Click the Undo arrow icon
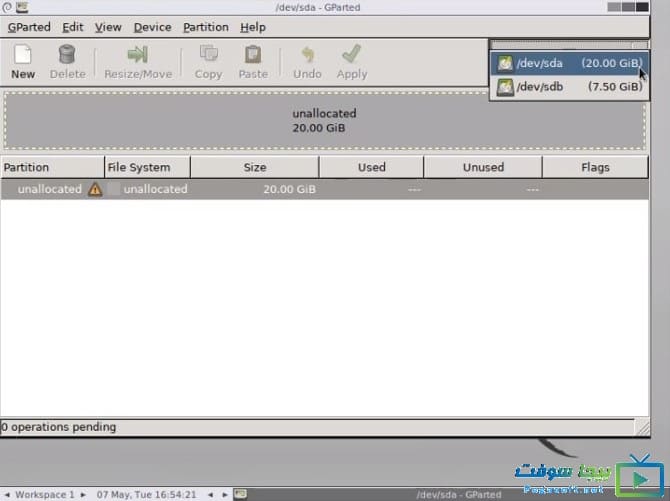This screenshot has height=501, width=670. [307, 54]
